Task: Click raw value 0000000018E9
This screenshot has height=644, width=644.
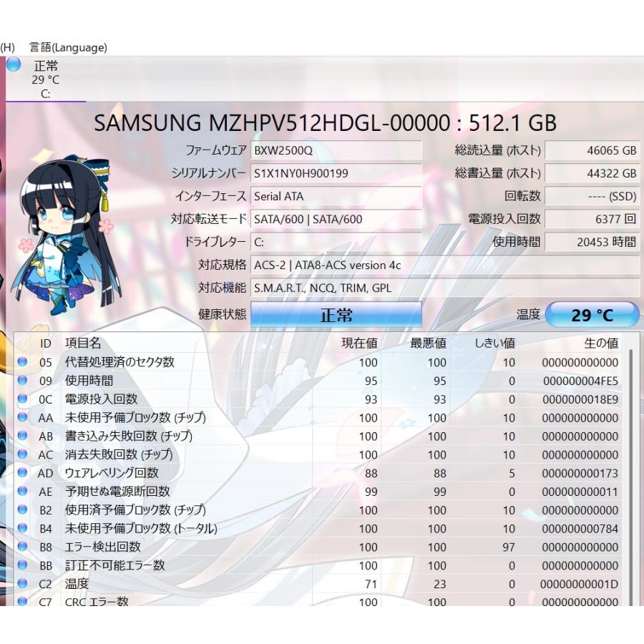Action: 580,399
